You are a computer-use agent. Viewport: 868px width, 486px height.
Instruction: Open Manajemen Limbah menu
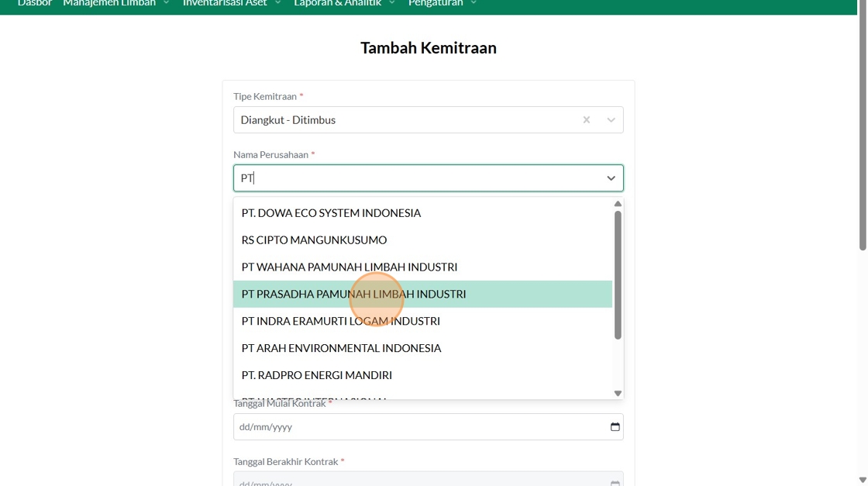(x=115, y=3)
